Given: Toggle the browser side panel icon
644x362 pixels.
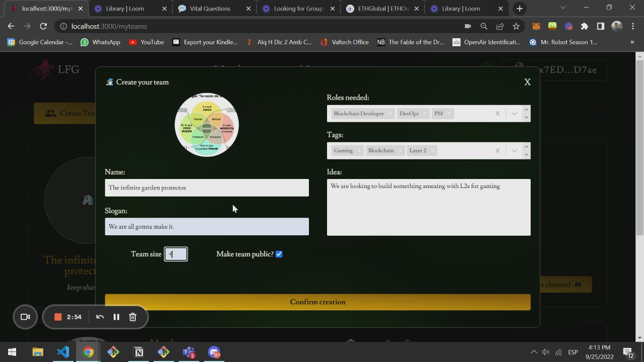Looking at the screenshot, I should [x=601, y=26].
